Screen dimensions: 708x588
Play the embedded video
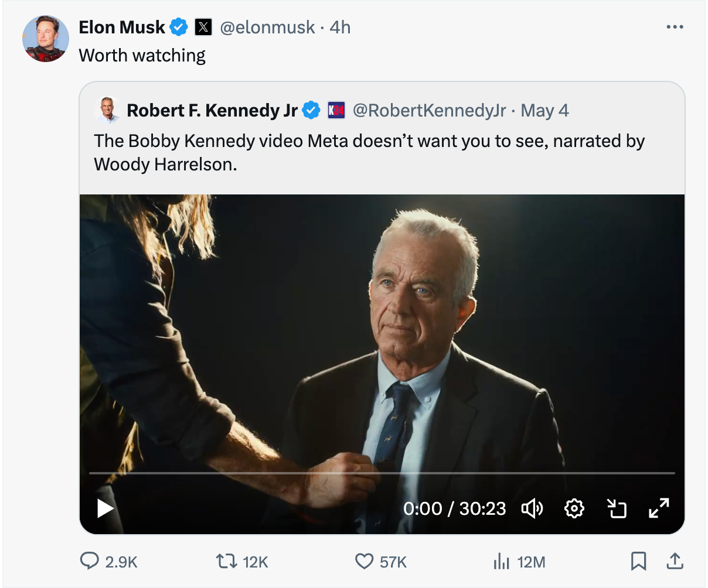click(105, 508)
